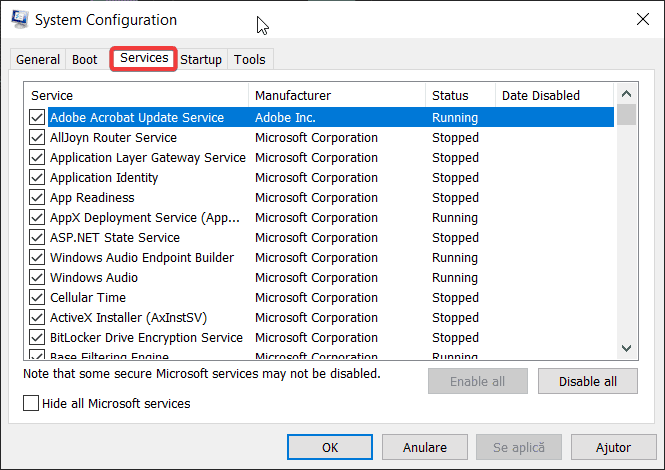
Task: Toggle the AllJoyn Router Service checkbox
Action: [37, 138]
